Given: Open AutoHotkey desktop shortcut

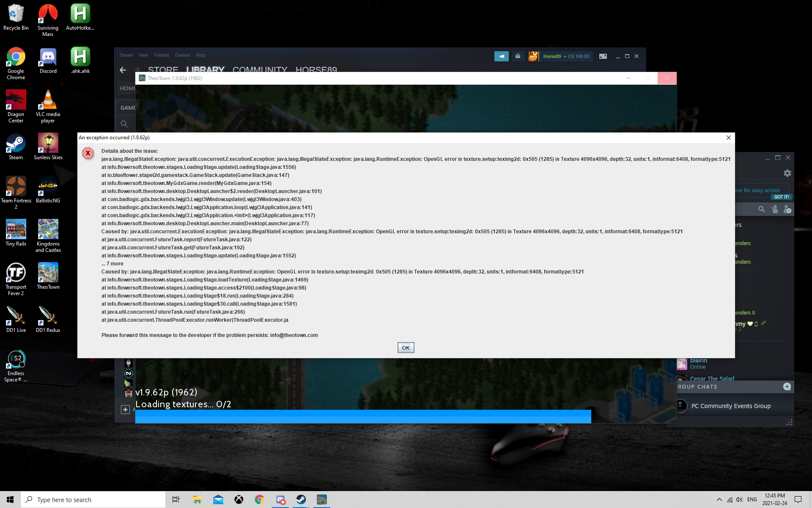Looking at the screenshot, I should tap(80, 17).
